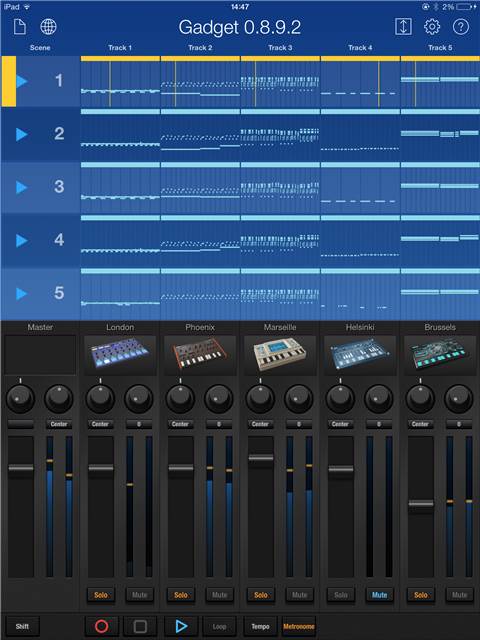
Task: Tap the globe sharing icon
Action: click(x=48, y=27)
